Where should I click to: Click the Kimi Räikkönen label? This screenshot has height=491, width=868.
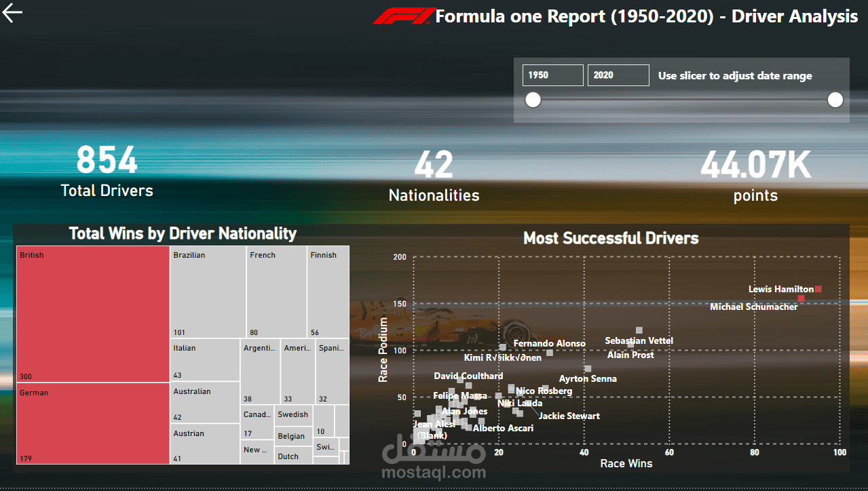pos(503,357)
